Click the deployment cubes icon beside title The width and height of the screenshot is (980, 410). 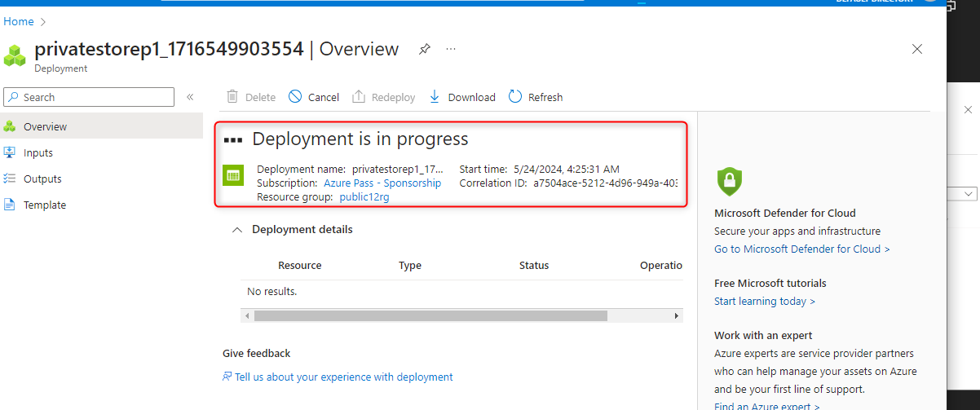(15, 55)
